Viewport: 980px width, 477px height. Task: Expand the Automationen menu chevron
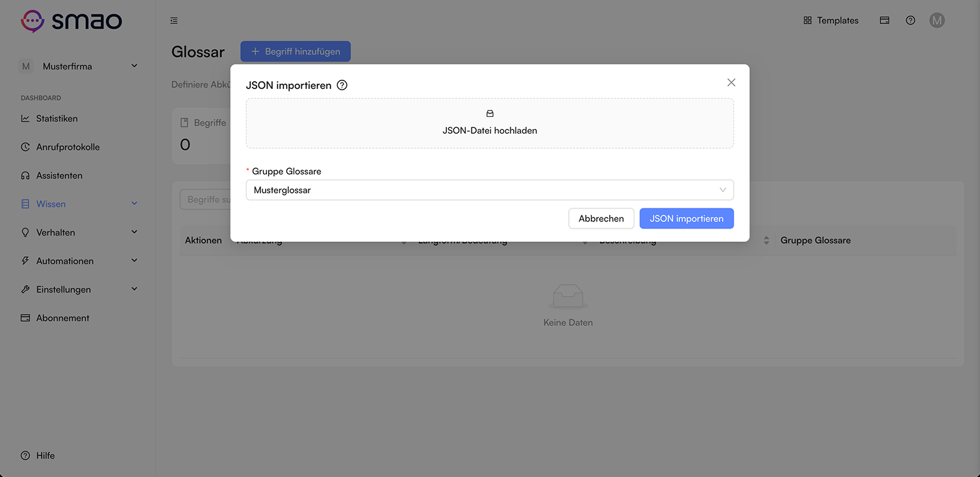(134, 261)
